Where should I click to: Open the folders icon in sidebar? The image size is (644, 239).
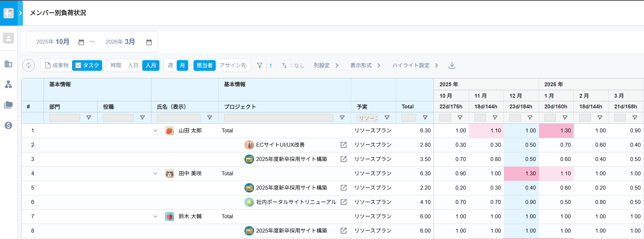click(8, 105)
